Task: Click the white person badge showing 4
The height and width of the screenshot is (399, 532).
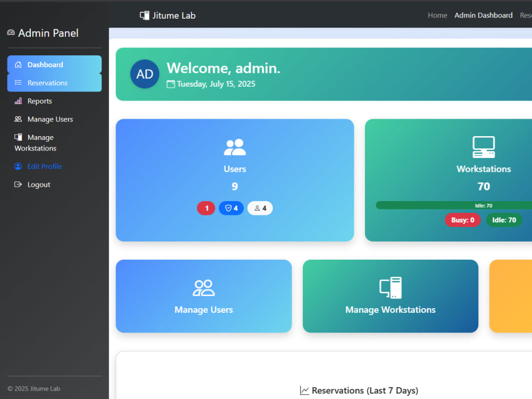Action: point(260,209)
